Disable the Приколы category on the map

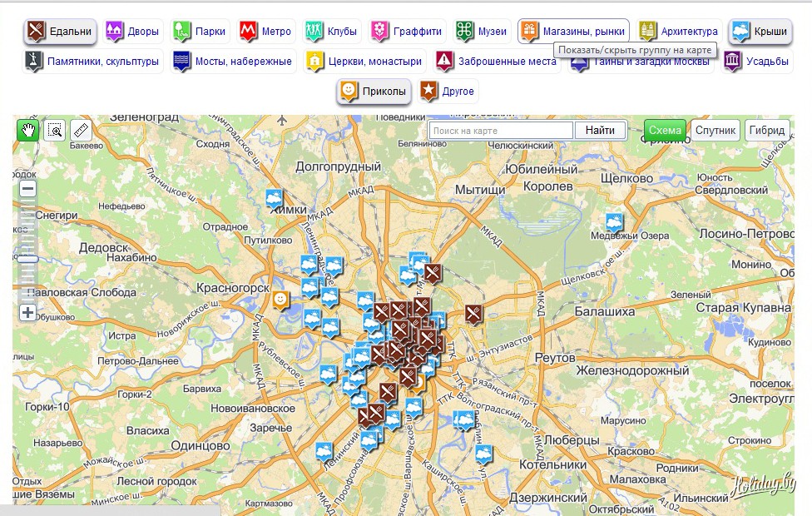click(x=374, y=91)
